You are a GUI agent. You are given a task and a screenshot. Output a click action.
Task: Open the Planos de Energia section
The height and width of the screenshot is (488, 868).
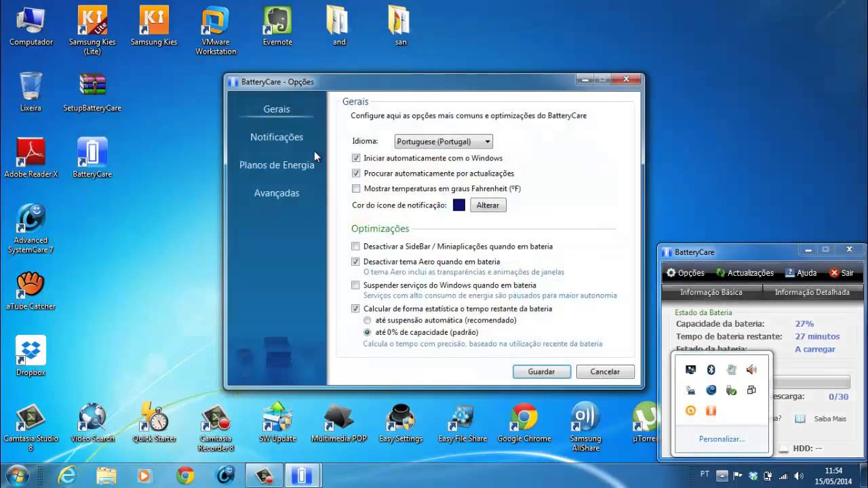point(277,165)
